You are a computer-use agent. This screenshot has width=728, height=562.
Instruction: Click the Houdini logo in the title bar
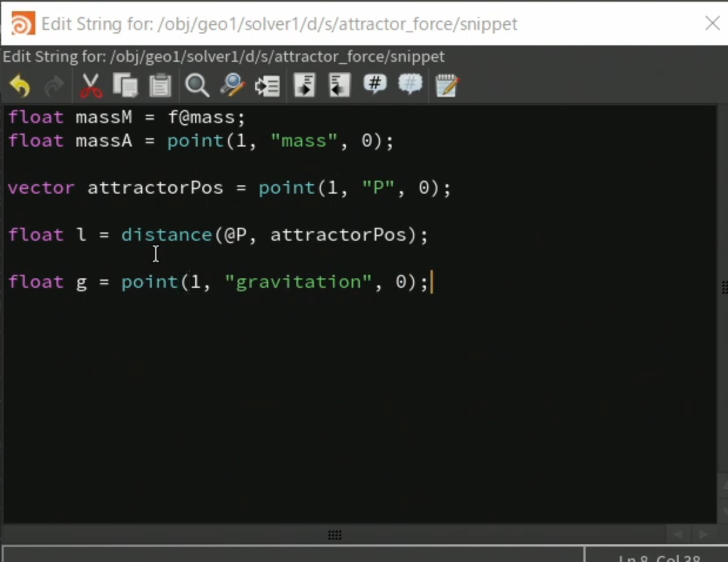click(22, 24)
